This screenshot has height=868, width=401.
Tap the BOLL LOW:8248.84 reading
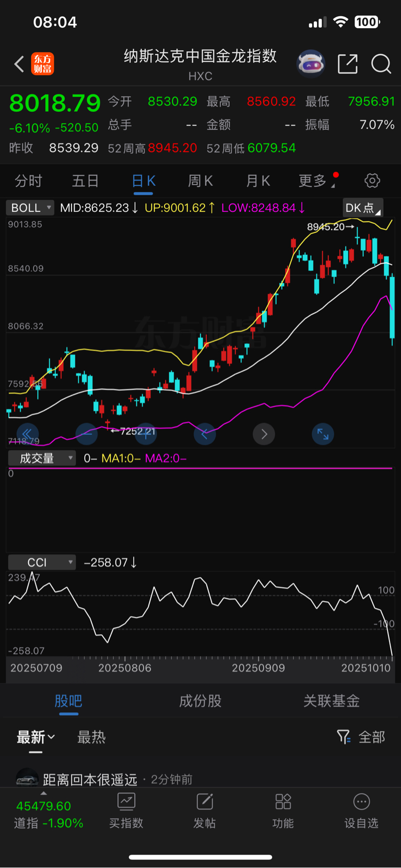click(x=263, y=208)
